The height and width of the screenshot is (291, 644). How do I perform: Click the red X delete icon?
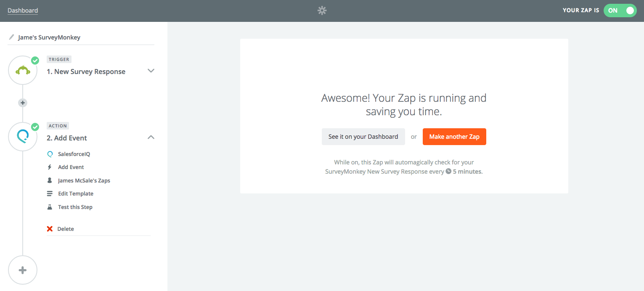(x=50, y=229)
